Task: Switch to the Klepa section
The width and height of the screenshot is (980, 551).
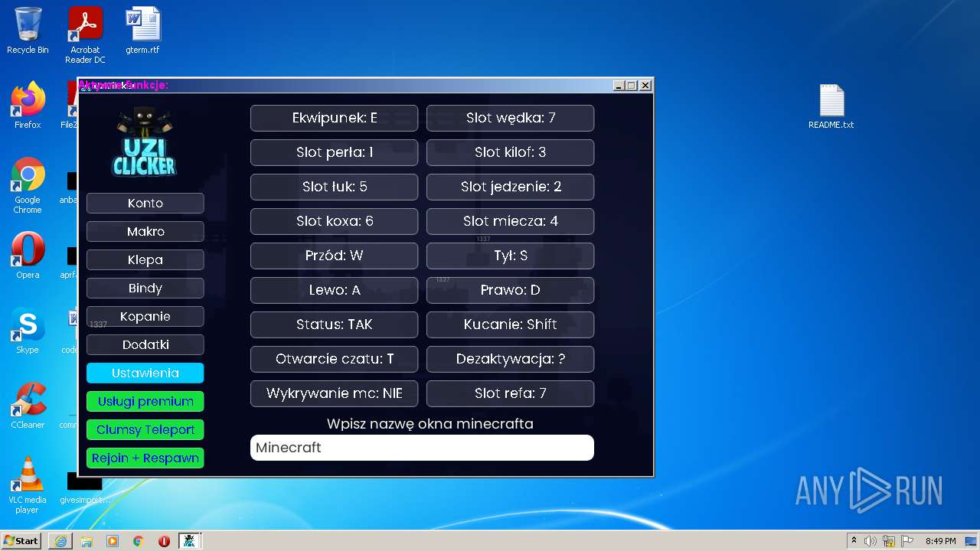Action: [x=145, y=259]
